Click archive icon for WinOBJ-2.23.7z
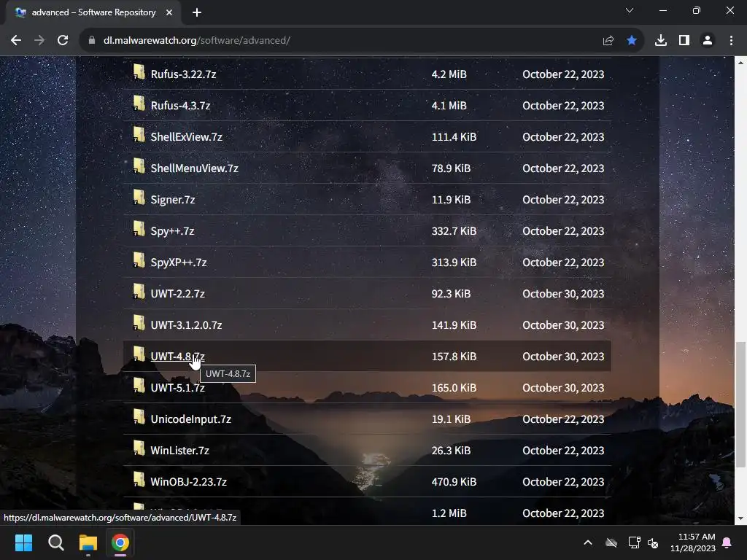The height and width of the screenshot is (560, 747). point(139,480)
